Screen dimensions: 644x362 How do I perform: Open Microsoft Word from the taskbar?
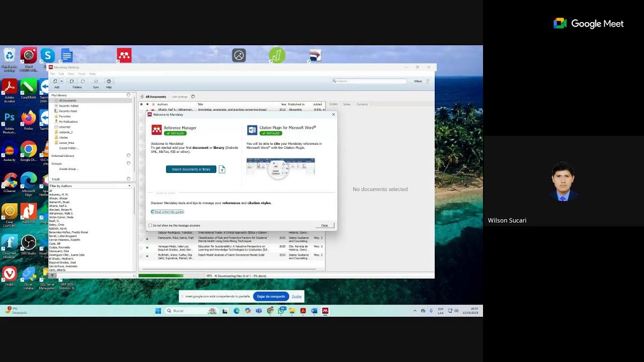tap(314, 311)
